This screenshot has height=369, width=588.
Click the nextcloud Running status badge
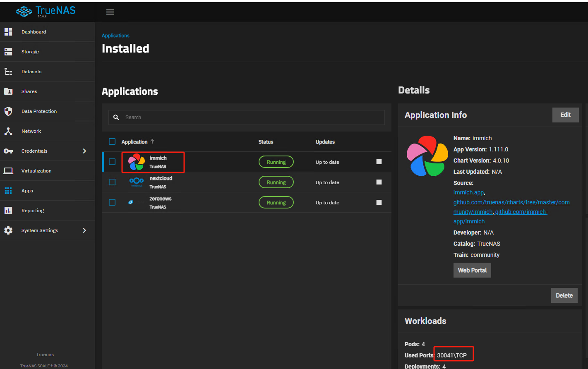(276, 182)
